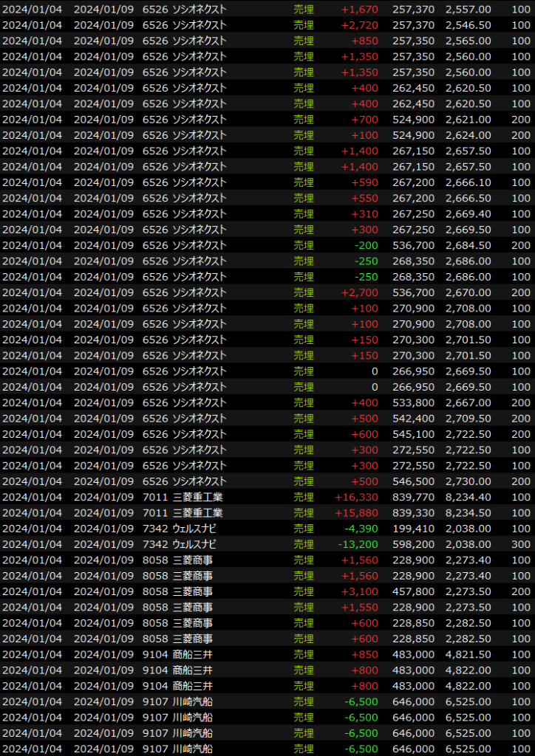
Task: Click the price 8,234.40 cell
Action: [468, 497]
